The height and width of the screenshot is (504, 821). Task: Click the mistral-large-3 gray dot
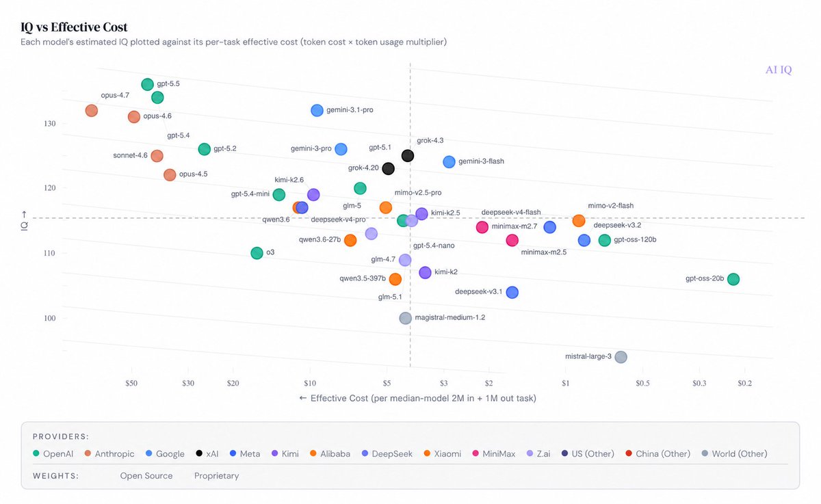[621, 357]
